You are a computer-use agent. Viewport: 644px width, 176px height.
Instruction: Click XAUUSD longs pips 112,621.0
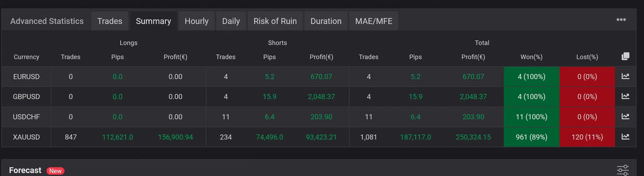click(x=117, y=137)
